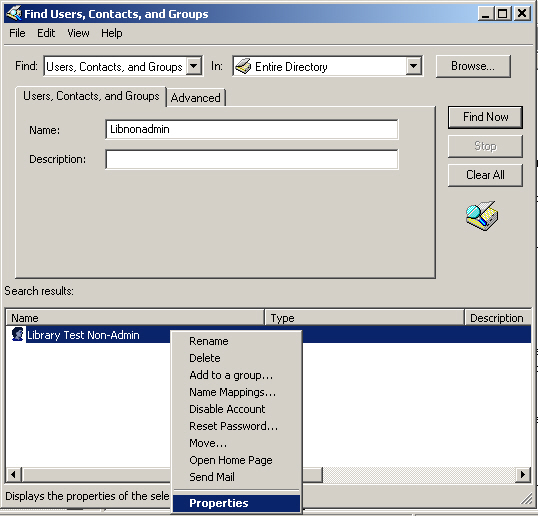Choose Open Home Page from context menu
Screen dimensions: 538x516
tap(236, 460)
